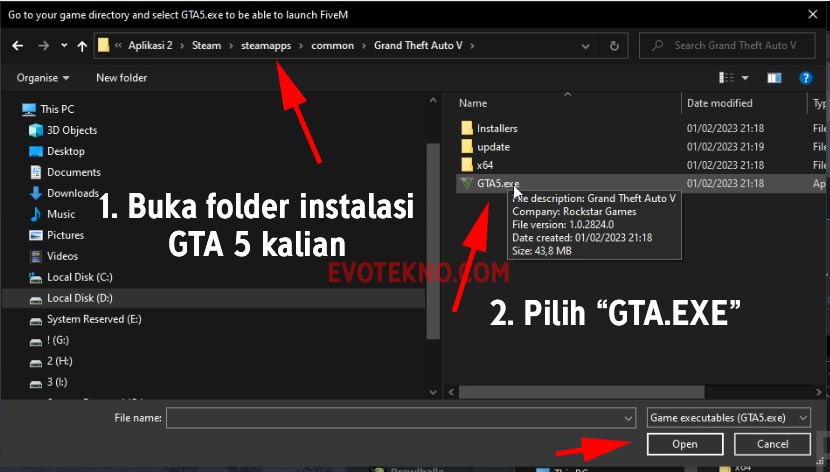Open the Game executables file type dropdown
Viewport: 830px width, 472px height.
(x=728, y=417)
